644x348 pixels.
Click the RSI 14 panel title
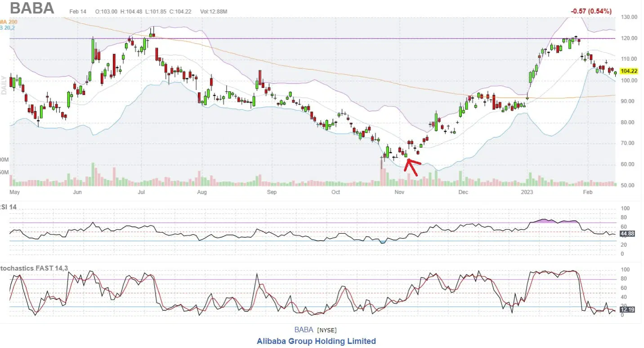8,207
